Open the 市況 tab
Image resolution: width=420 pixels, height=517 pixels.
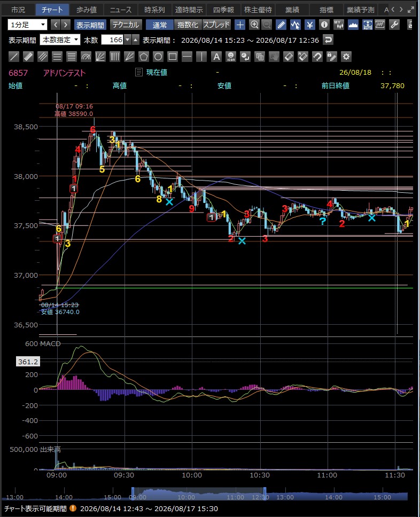[x=18, y=10]
